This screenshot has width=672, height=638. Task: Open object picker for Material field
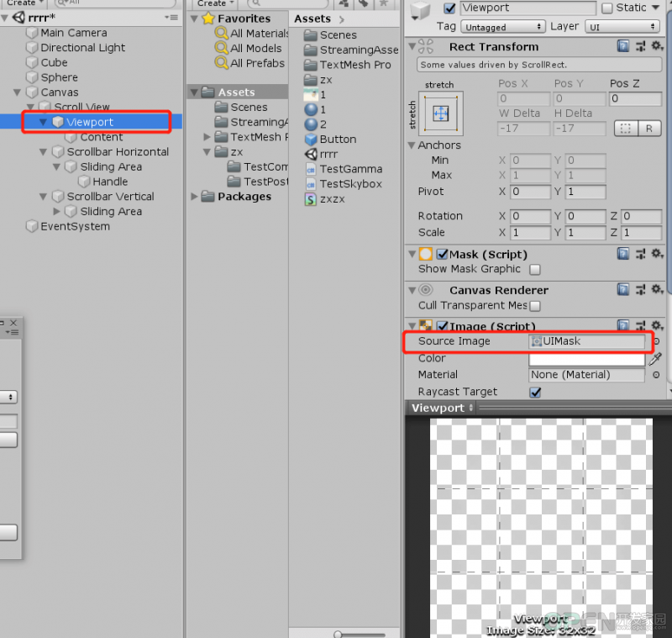coord(656,375)
